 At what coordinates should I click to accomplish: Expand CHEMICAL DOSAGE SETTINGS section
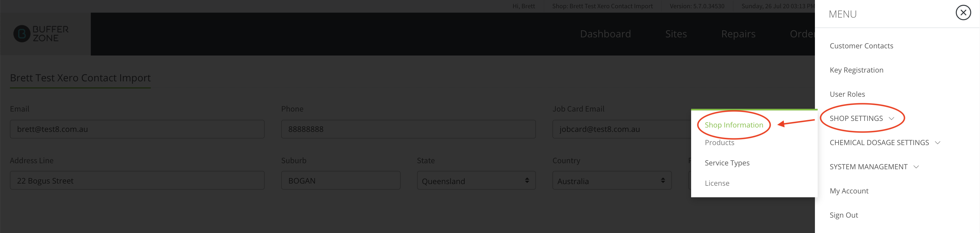click(x=885, y=143)
